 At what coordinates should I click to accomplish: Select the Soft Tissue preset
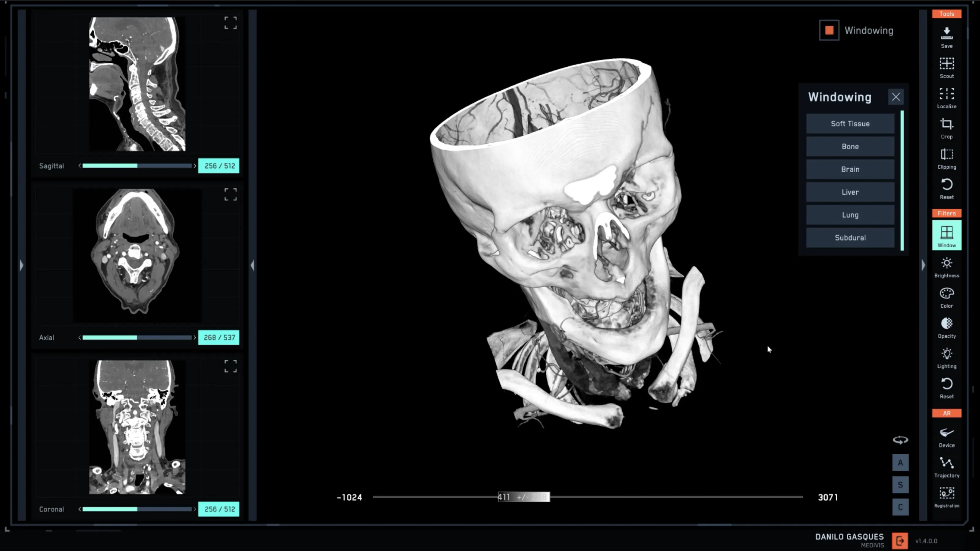[x=850, y=124]
